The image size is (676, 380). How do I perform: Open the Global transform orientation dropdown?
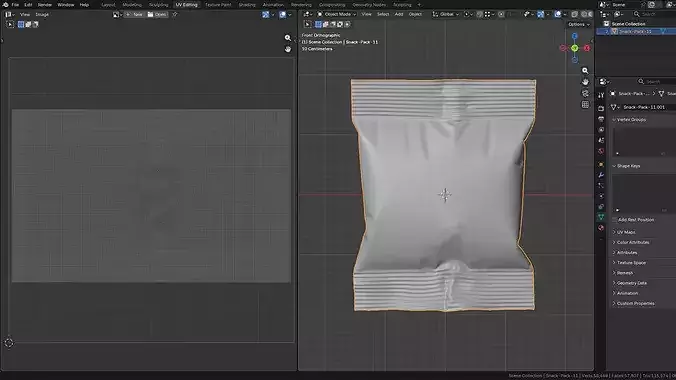click(x=446, y=14)
